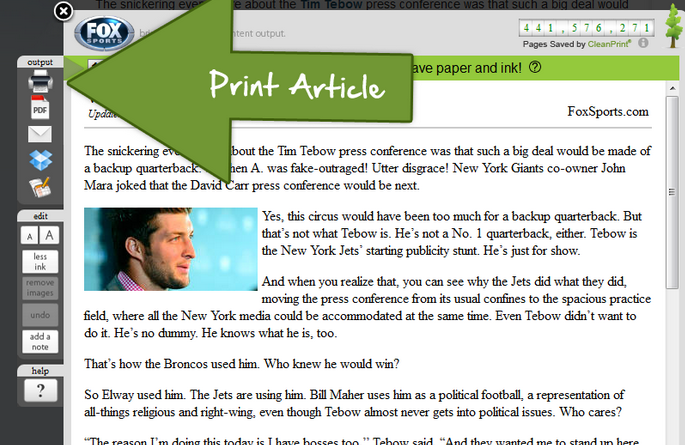Click the printer icon to print the article
The height and width of the screenshot is (445, 685).
(40, 81)
